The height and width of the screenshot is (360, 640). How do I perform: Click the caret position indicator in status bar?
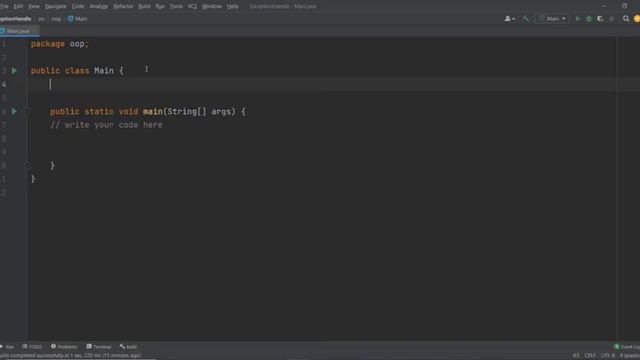pos(576,356)
